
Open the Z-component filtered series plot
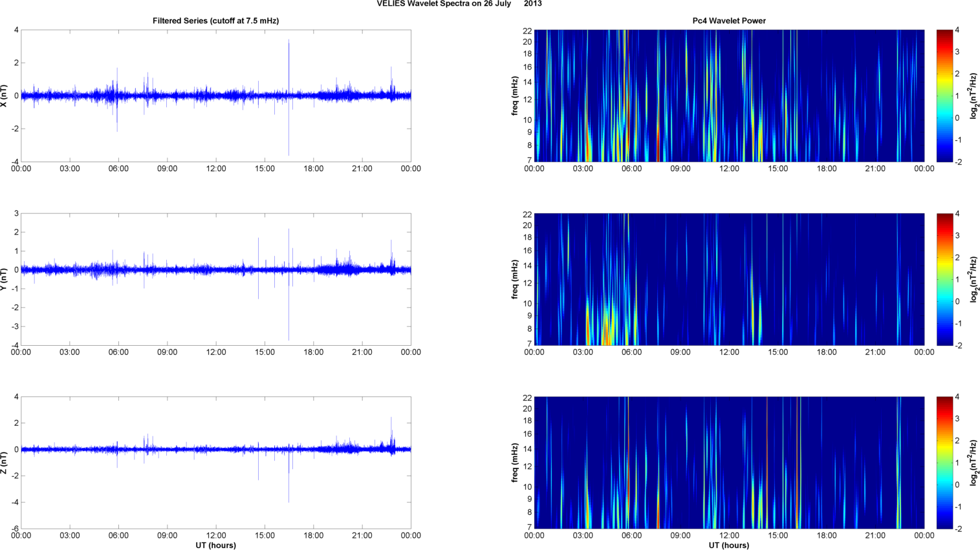216,463
